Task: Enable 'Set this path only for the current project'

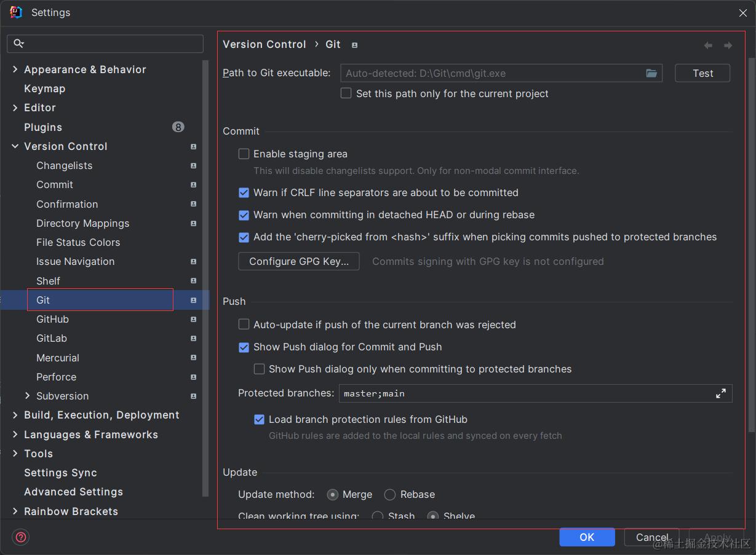Action: tap(346, 93)
